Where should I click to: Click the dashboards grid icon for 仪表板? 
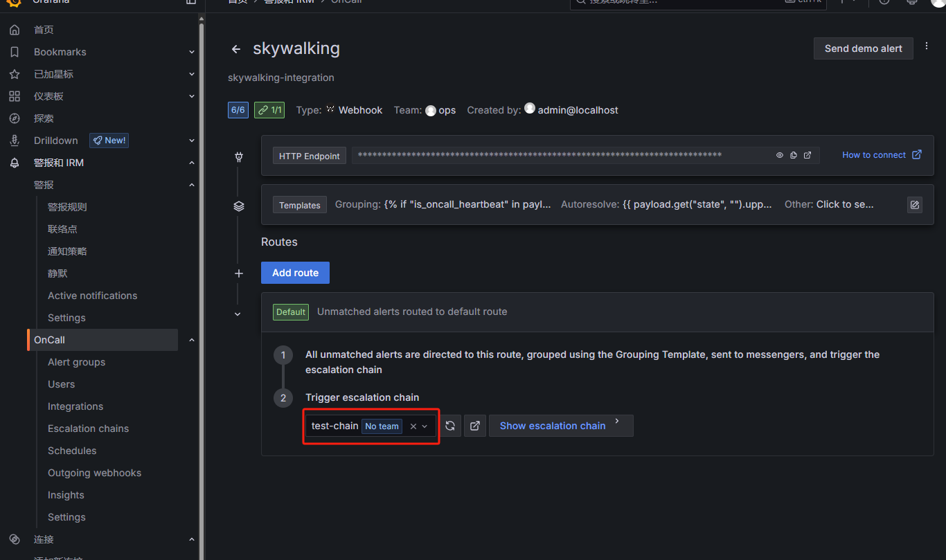[15, 96]
